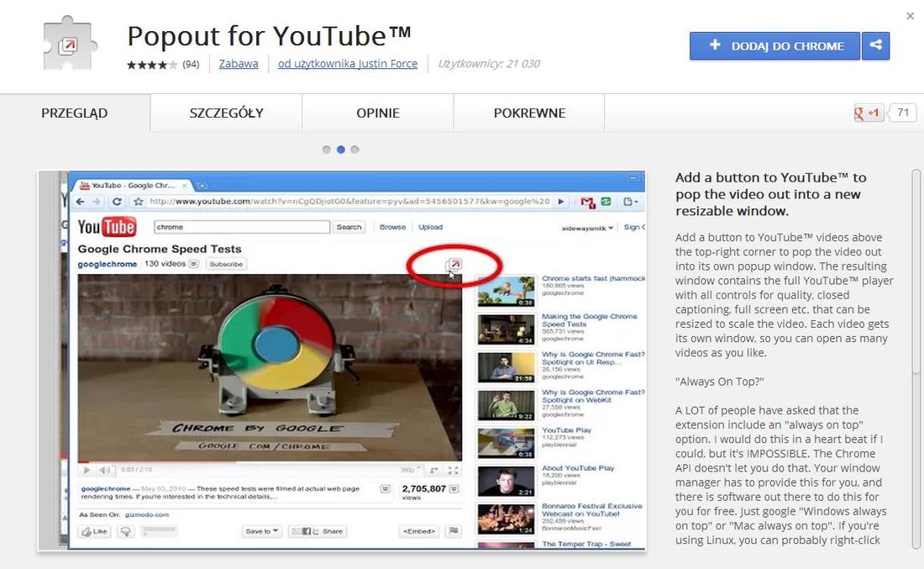
Task: Open the 'Making the Google Chrome Speed Tests' thumbnail
Action: [507, 329]
